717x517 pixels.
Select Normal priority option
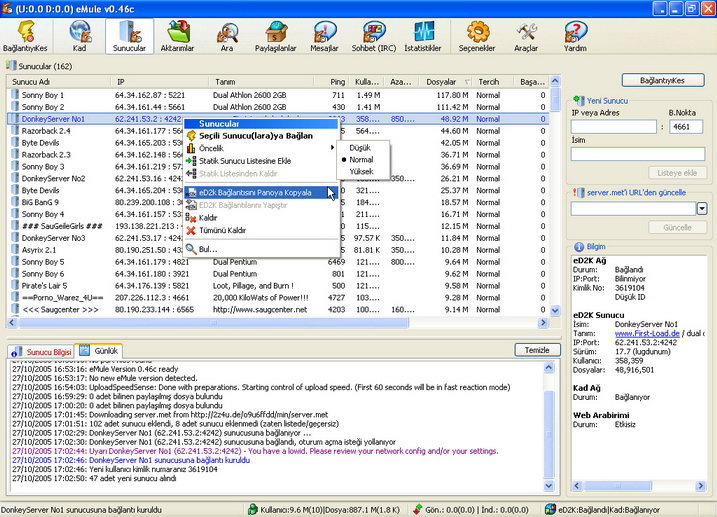coord(363,160)
